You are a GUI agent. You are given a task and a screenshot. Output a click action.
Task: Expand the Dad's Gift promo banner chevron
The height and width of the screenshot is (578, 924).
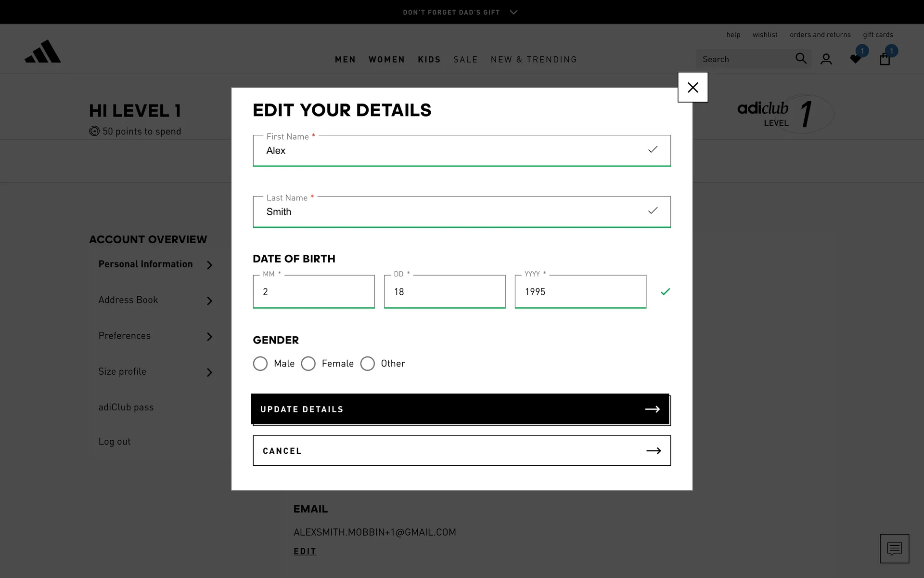(513, 13)
